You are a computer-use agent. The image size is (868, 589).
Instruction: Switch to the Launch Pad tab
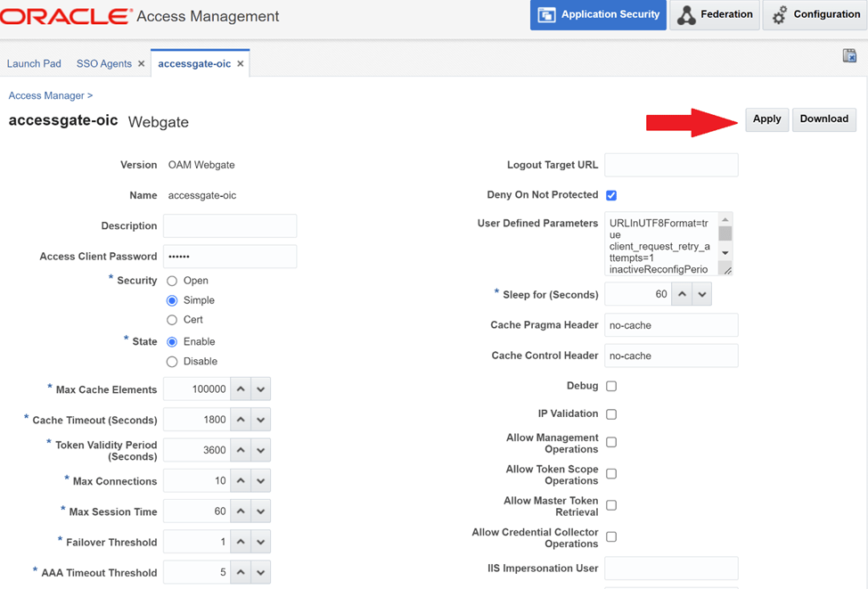click(x=34, y=64)
